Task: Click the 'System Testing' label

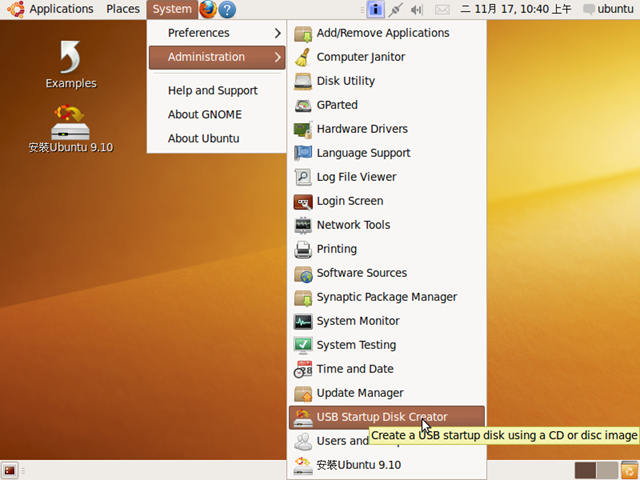Action: coord(356,345)
